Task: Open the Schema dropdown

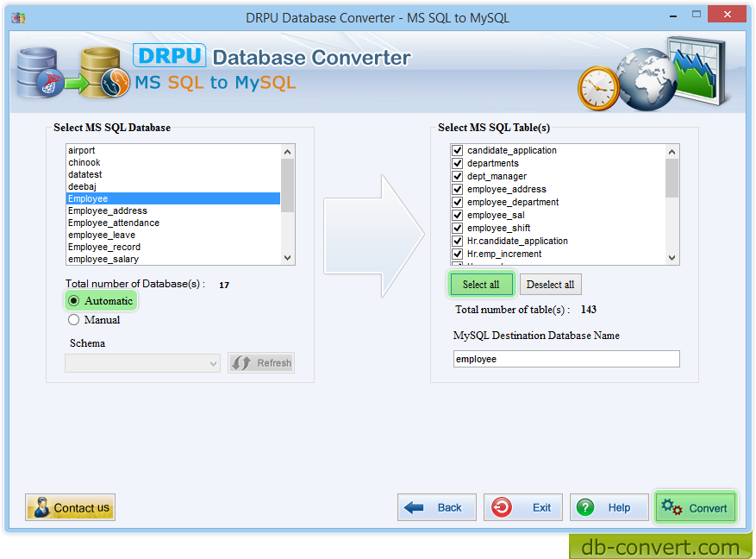Action: (x=143, y=363)
